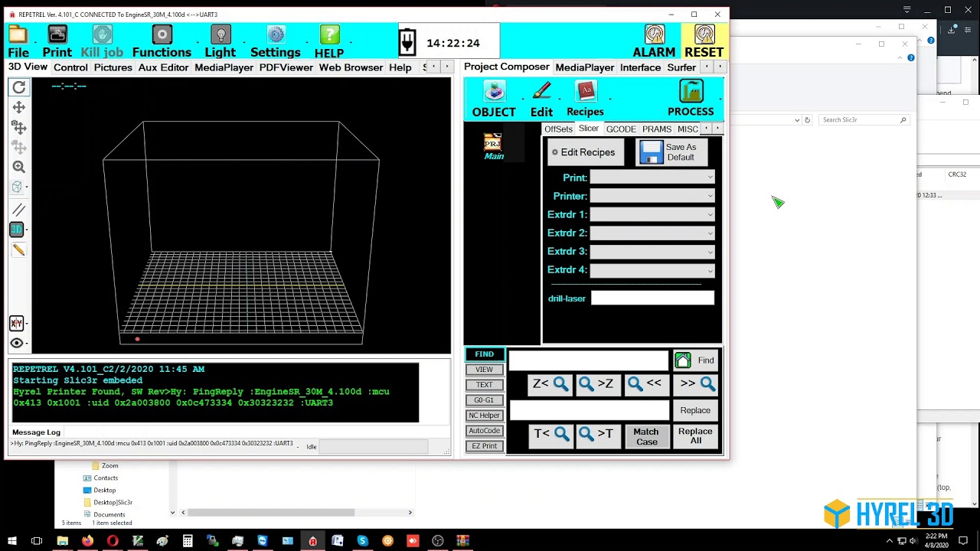
Task: Open the File folder icon
Action: pos(18,35)
